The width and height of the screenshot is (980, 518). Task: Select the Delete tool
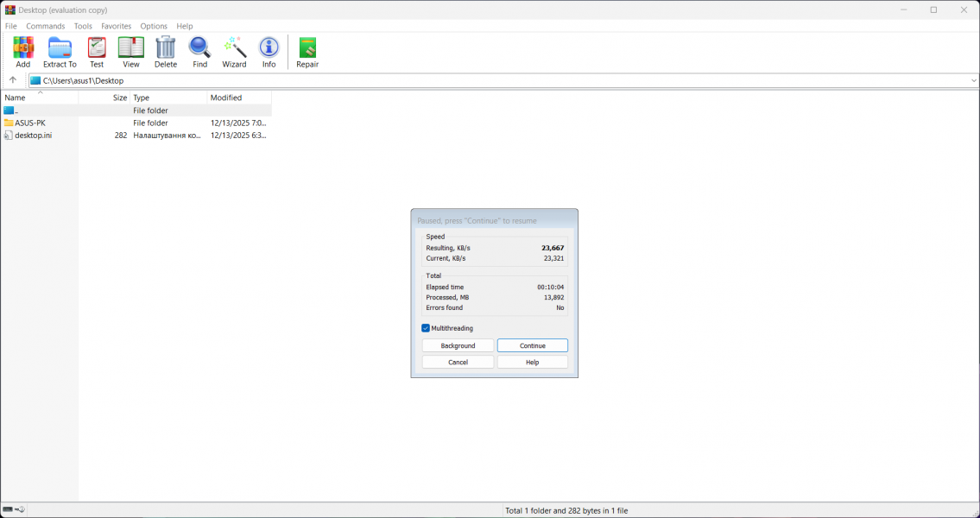[165, 50]
